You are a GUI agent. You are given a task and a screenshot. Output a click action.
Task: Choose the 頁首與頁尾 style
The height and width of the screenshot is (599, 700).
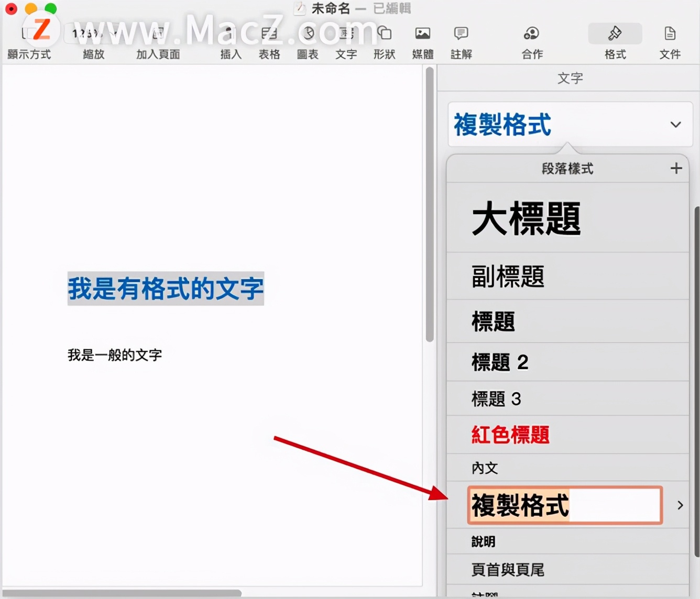567,570
